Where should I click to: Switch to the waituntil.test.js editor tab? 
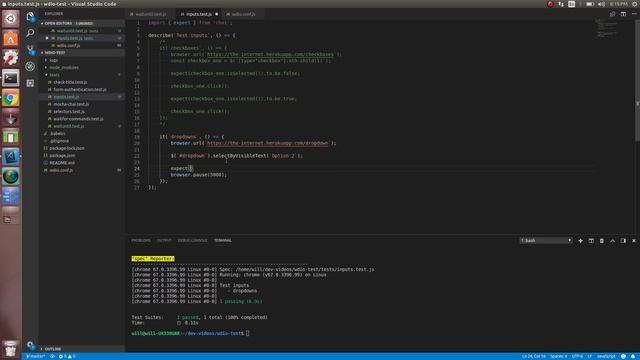pyautogui.click(x=150, y=14)
